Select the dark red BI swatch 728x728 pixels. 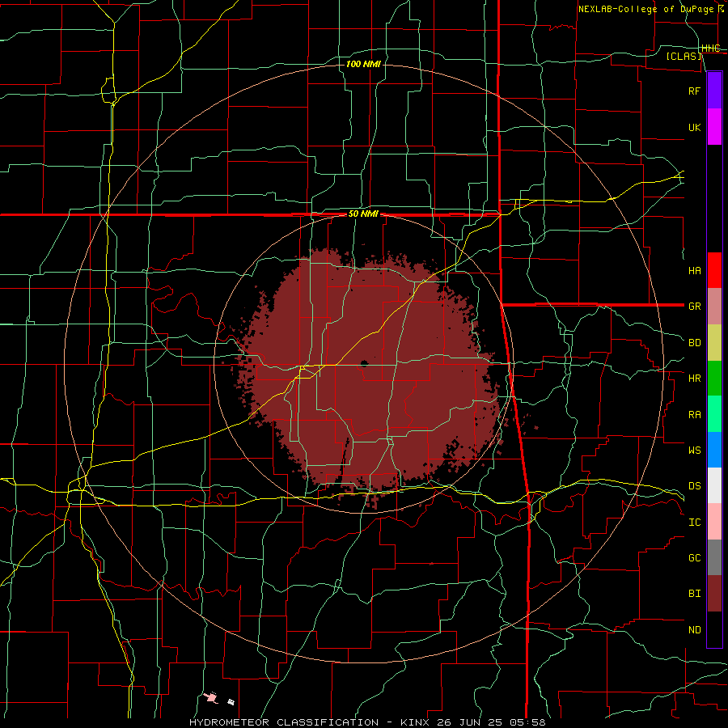pos(714,594)
